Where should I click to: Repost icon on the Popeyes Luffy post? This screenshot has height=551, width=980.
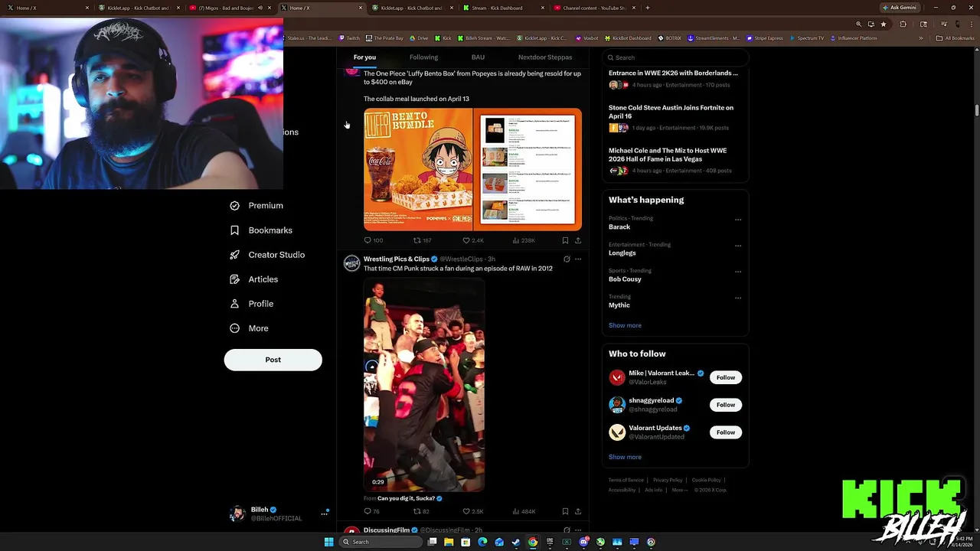[417, 240]
